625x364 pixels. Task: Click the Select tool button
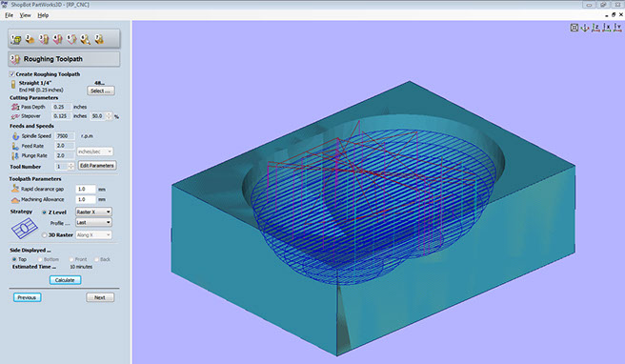click(101, 91)
